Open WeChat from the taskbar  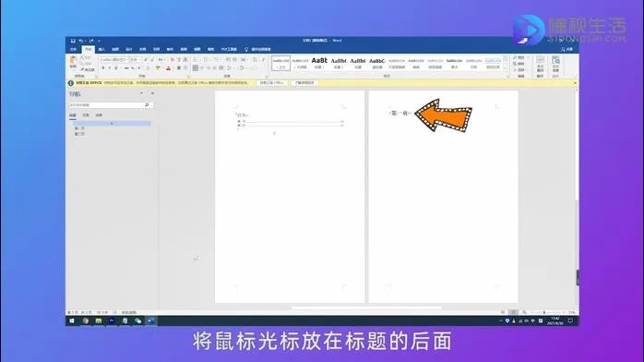point(138,321)
